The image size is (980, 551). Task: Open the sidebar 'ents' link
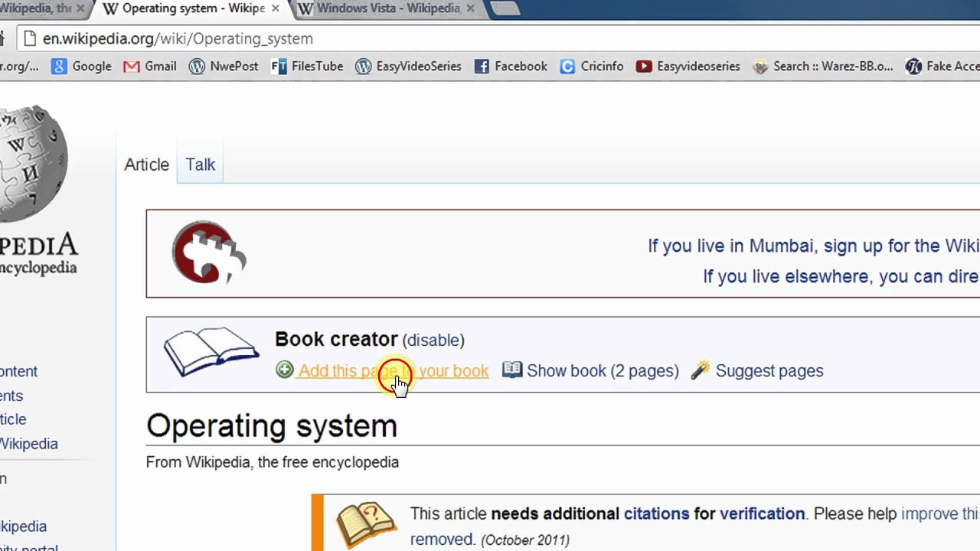tap(11, 396)
